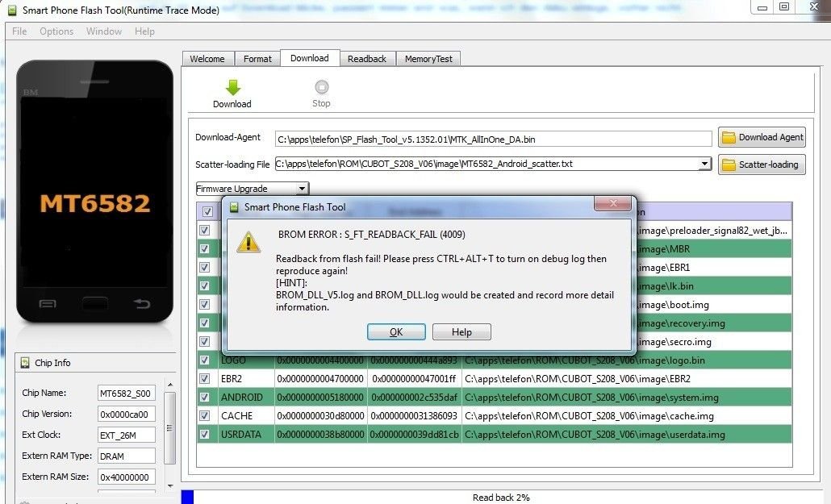Open the Firmware Upgrade mode dropdown
Screen dimensions: 831x504
point(302,189)
